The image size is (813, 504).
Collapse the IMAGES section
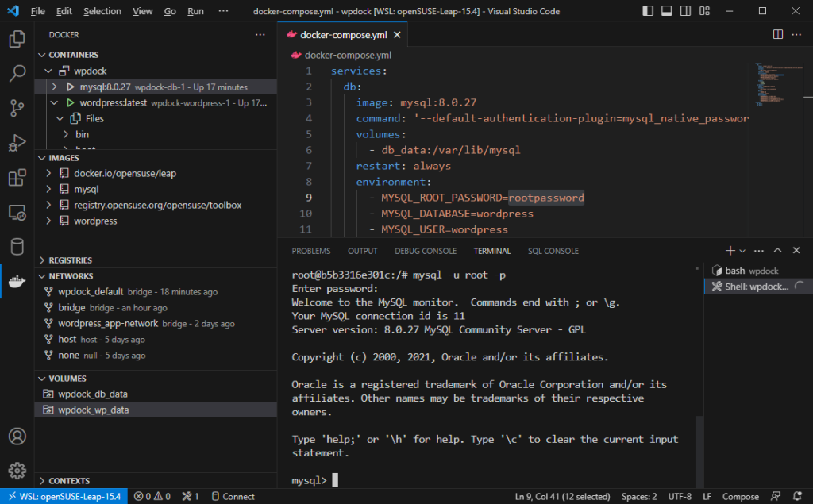(42, 158)
